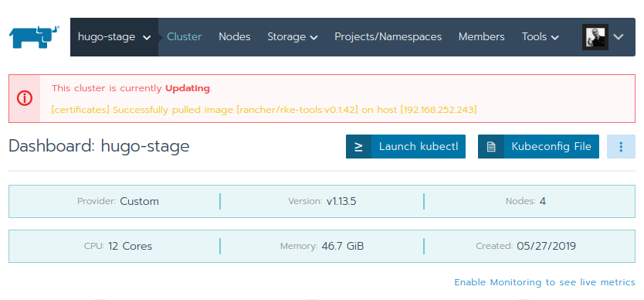This screenshot has width=644, height=300.
Task: Click the certificates pulled image message
Action: pos(264,110)
